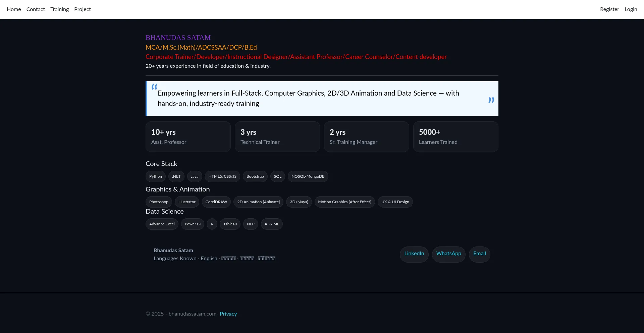Click the NOSQL-MongoDB tag
The width and height of the screenshot is (644, 333).
pyautogui.click(x=308, y=176)
